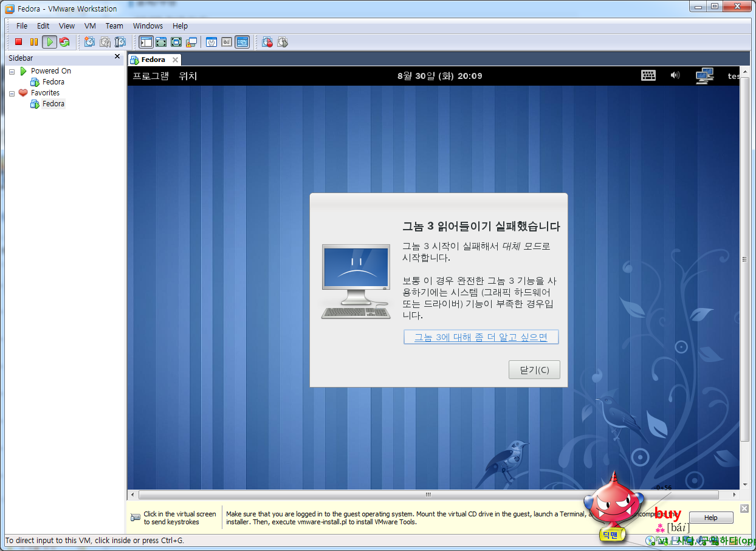Click the red Power Off toolbar icon
Image resolution: width=756 pixels, height=551 pixels.
pos(19,42)
